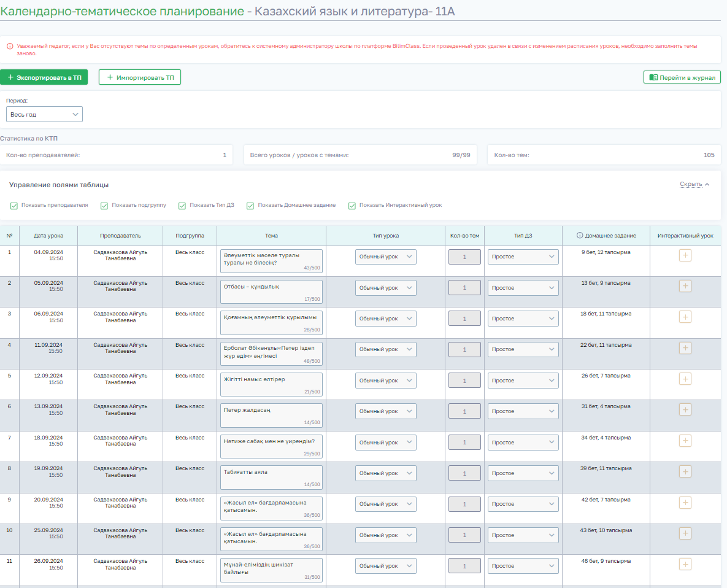Viewport: 727px width, 588px height.
Task: Click info icon beside Домашнее задание header
Action: click(580, 236)
